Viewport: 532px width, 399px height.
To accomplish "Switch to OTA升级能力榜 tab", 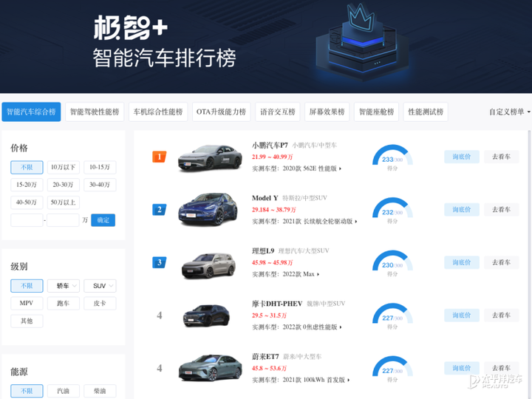I will point(221,112).
